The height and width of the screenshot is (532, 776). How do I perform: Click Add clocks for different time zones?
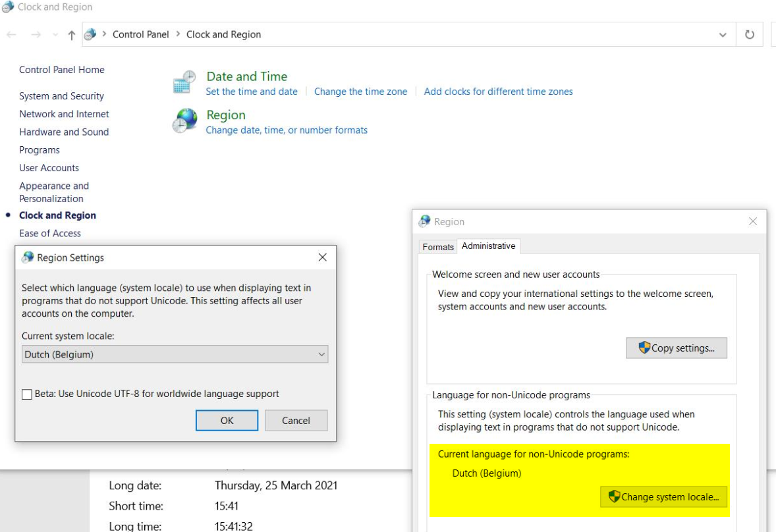[x=498, y=92]
